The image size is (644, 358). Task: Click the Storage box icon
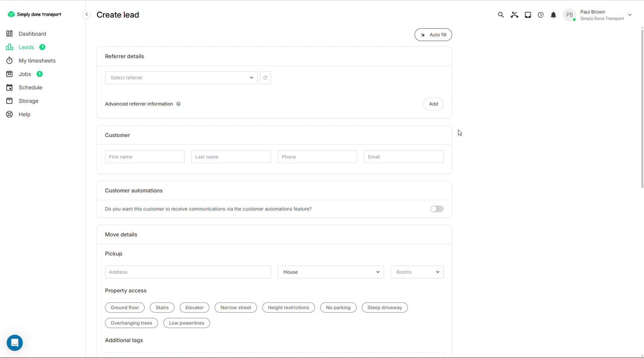point(9,101)
